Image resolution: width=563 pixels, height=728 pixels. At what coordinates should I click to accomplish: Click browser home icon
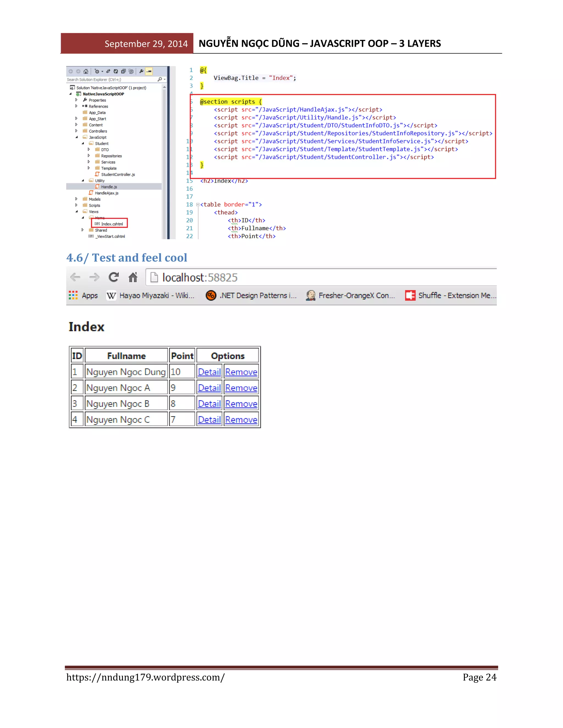pyautogui.click(x=133, y=277)
